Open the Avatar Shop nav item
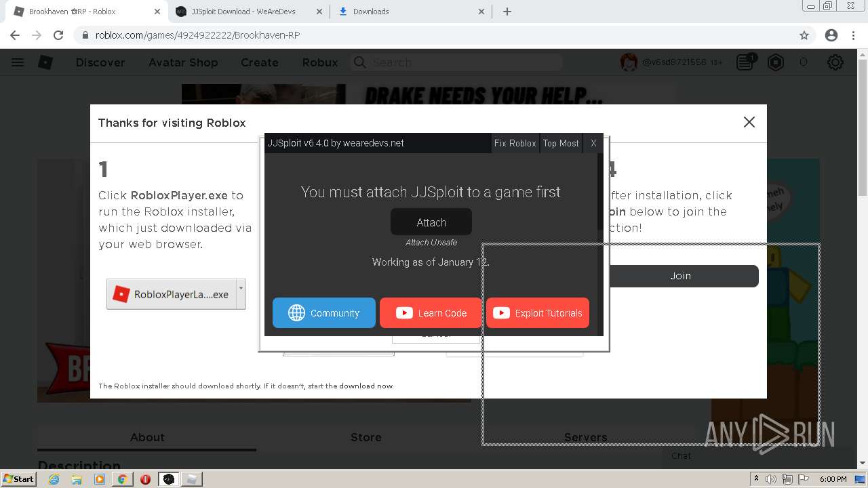Viewport: 868px width, 488px height. pyautogui.click(x=183, y=62)
